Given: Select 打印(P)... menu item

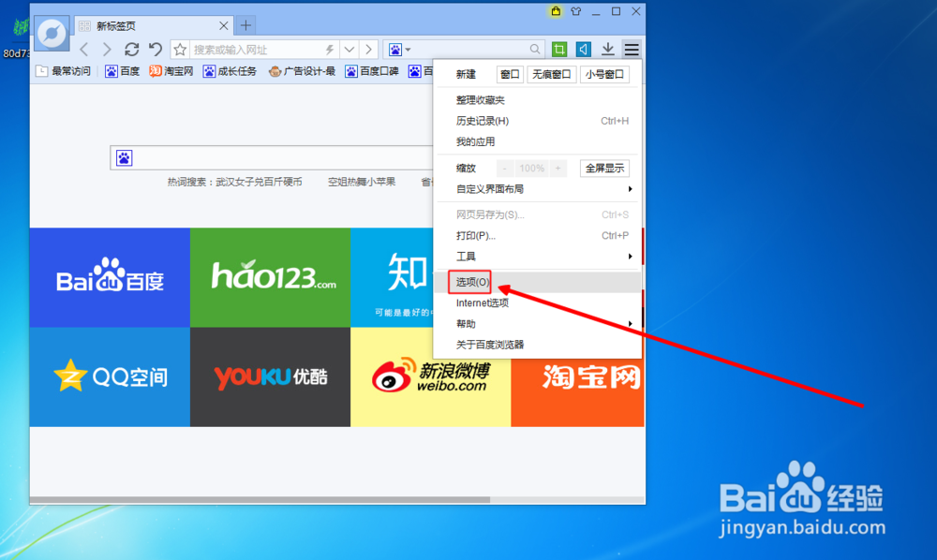Looking at the screenshot, I should pos(539,235).
